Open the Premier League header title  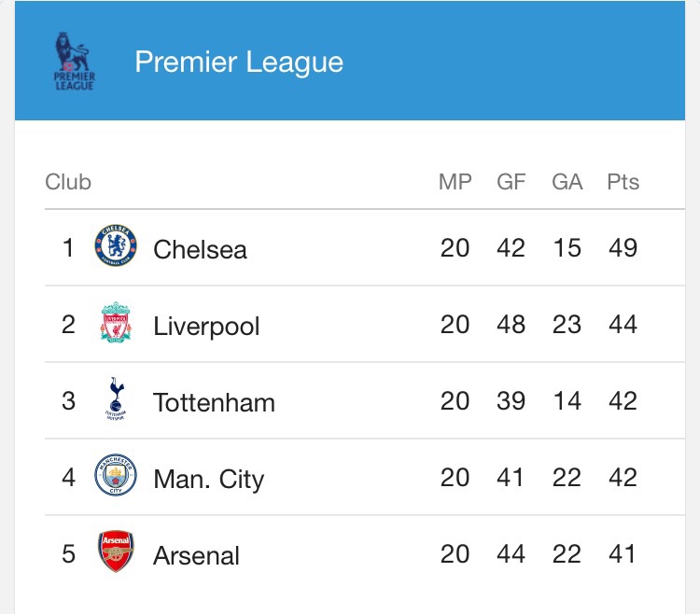pyautogui.click(x=239, y=62)
